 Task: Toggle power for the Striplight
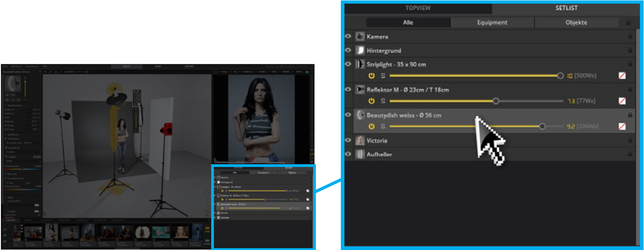point(372,76)
